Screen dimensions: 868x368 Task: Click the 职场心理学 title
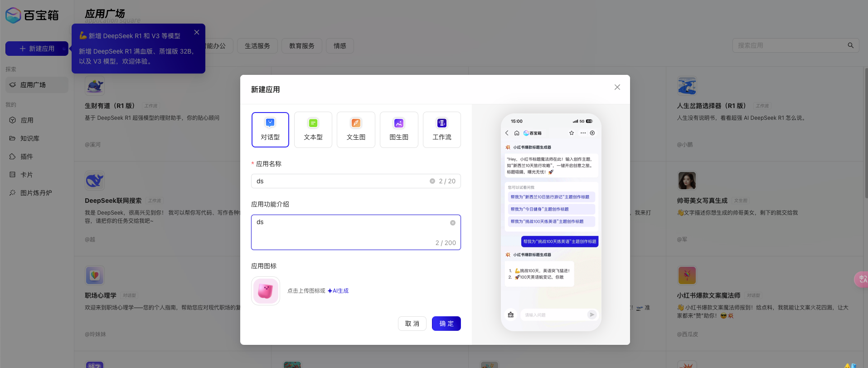coord(101,295)
